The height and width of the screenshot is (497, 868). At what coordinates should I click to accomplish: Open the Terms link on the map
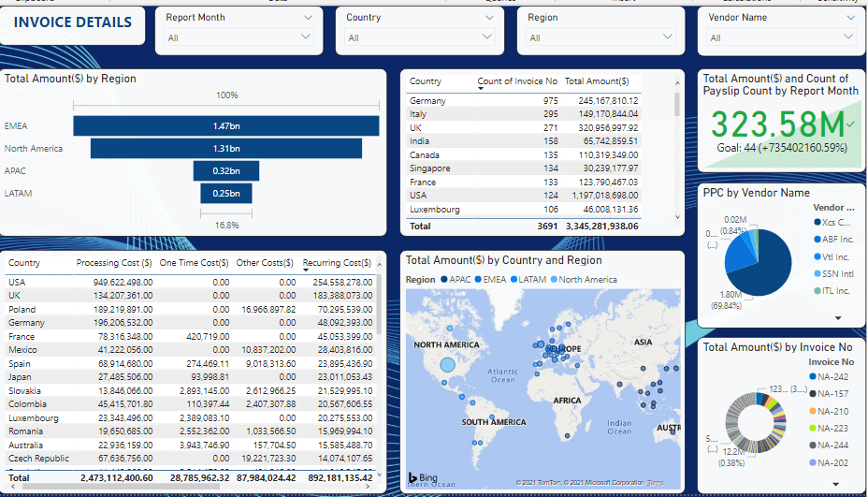pyautogui.click(x=656, y=483)
